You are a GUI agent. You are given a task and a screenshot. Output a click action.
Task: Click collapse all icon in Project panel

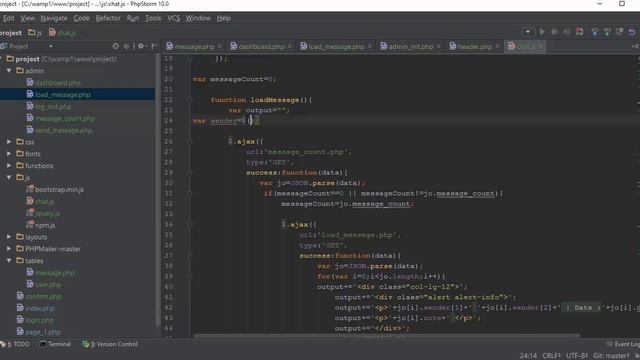click(127, 47)
